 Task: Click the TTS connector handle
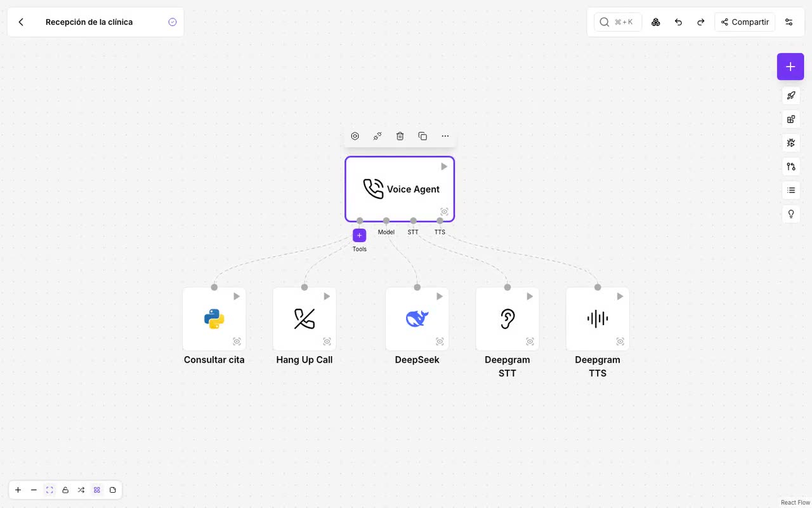click(x=440, y=221)
